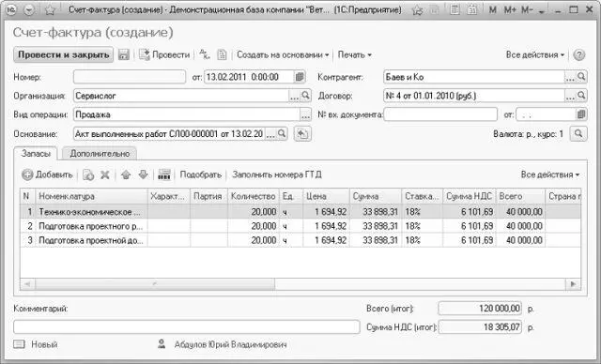Click the favorites star icon in title bar

tap(50, 10)
